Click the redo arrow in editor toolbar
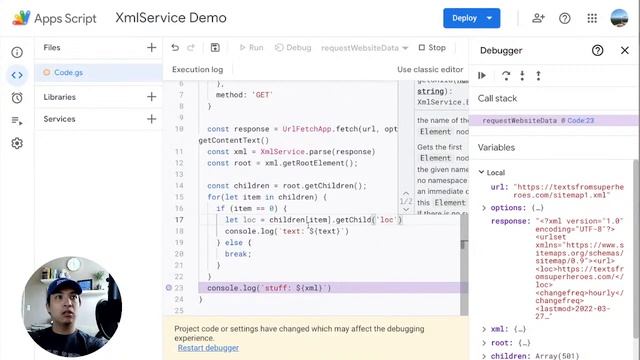The image size is (640, 360). pos(191,48)
